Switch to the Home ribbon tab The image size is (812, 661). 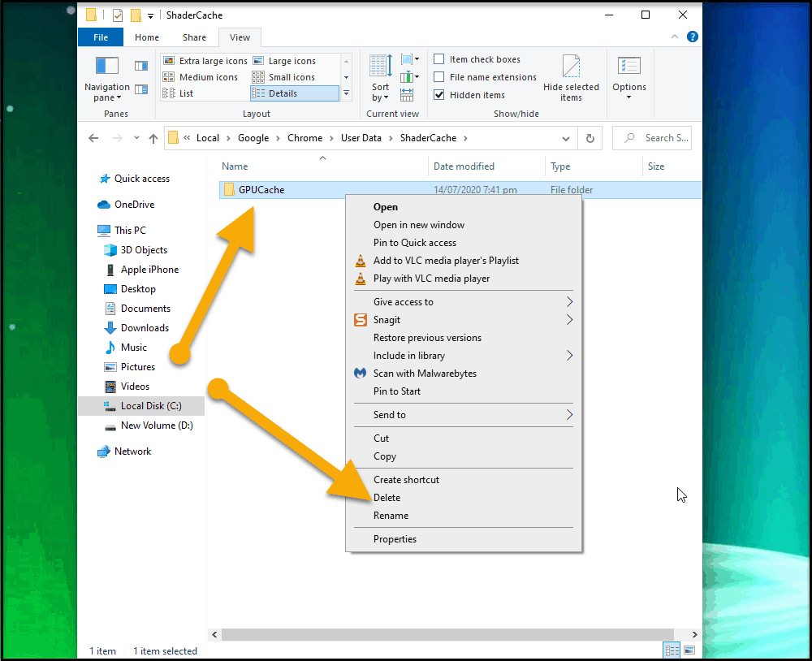click(146, 37)
